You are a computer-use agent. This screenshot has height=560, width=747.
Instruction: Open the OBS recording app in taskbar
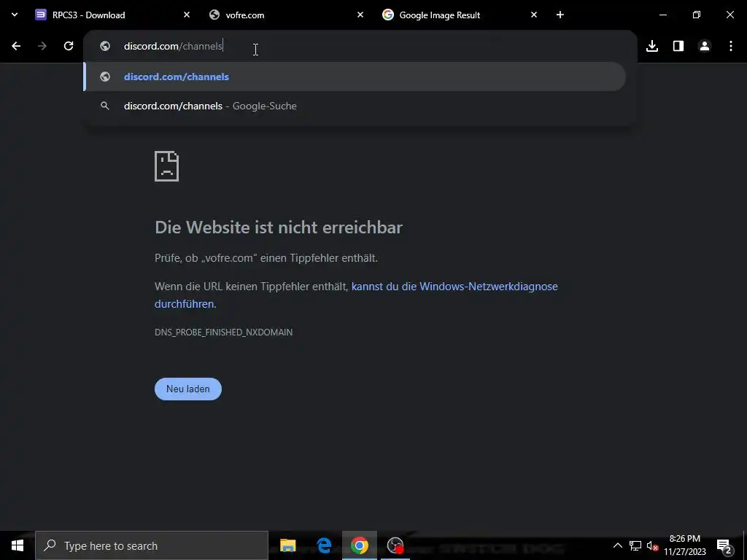[x=395, y=545]
